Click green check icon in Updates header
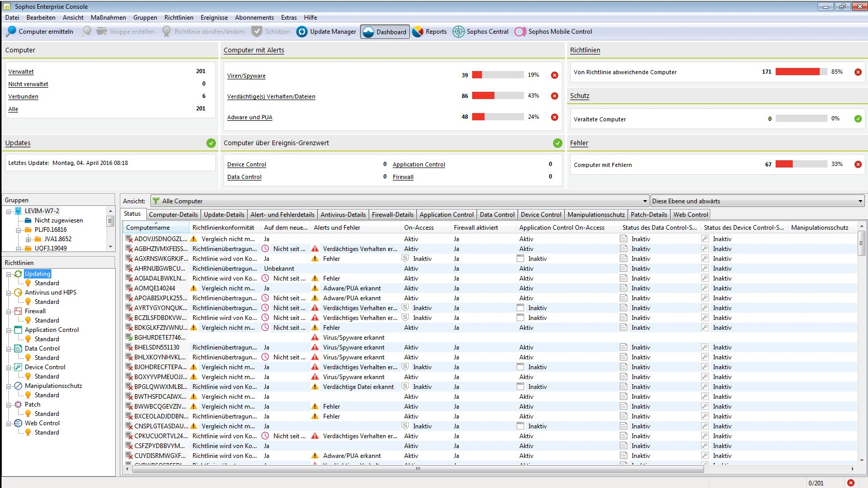The height and width of the screenshot is (488, 868). [x=211, y=143]
